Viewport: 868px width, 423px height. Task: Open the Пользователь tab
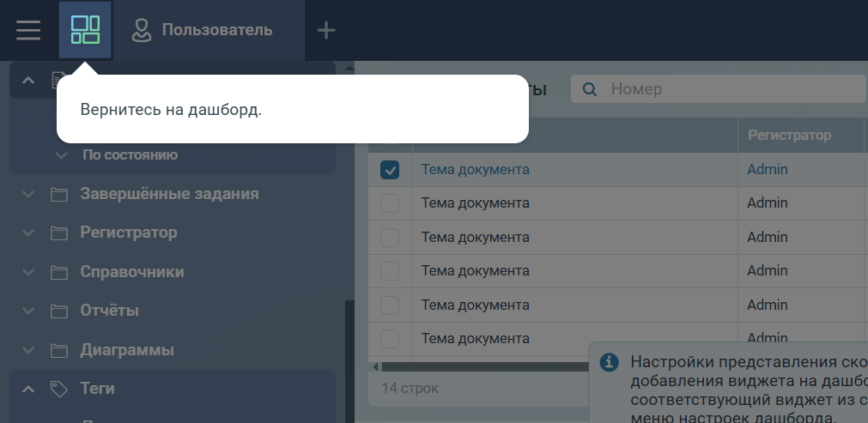pos(216,30)
